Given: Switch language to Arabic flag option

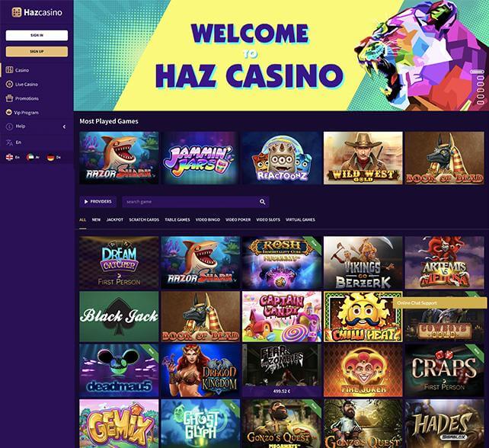Looking at the screenshot, I should click(30, 157).
